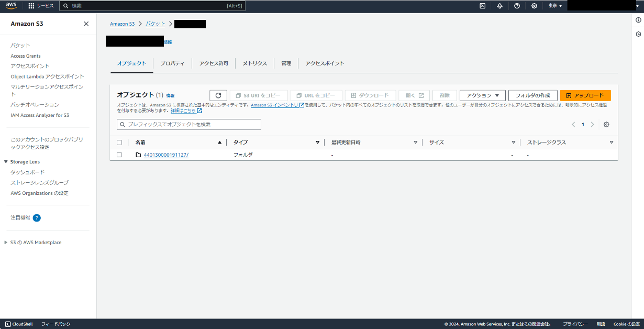Open the 440130000191127/ folder link
Viewport: 644px width, 329px height.
pyautogui.click(x=166, y=155)
